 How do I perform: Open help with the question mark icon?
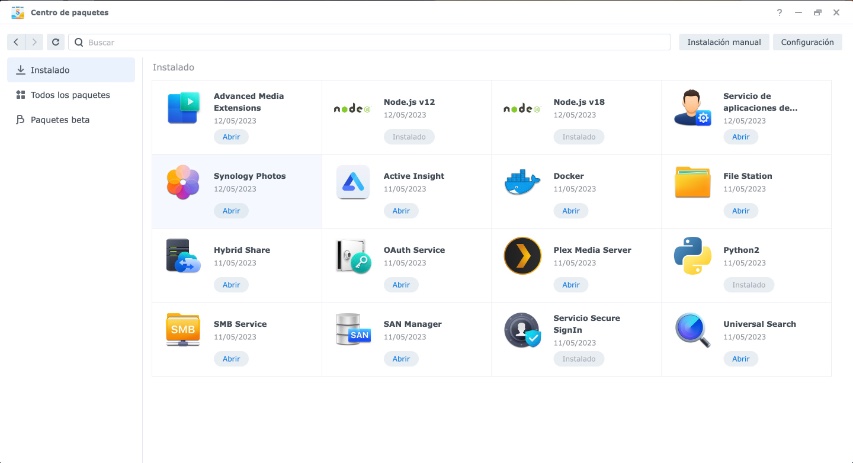(x=780, y=13)
